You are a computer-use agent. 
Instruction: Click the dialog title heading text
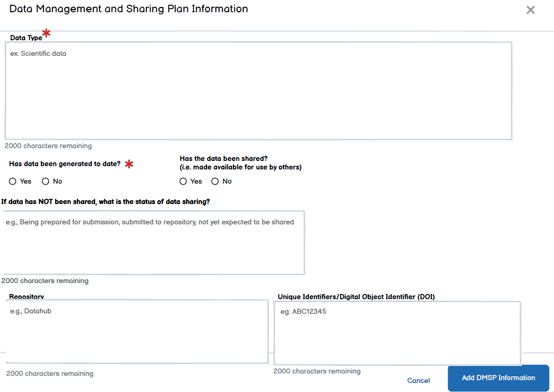pos(128,9)
